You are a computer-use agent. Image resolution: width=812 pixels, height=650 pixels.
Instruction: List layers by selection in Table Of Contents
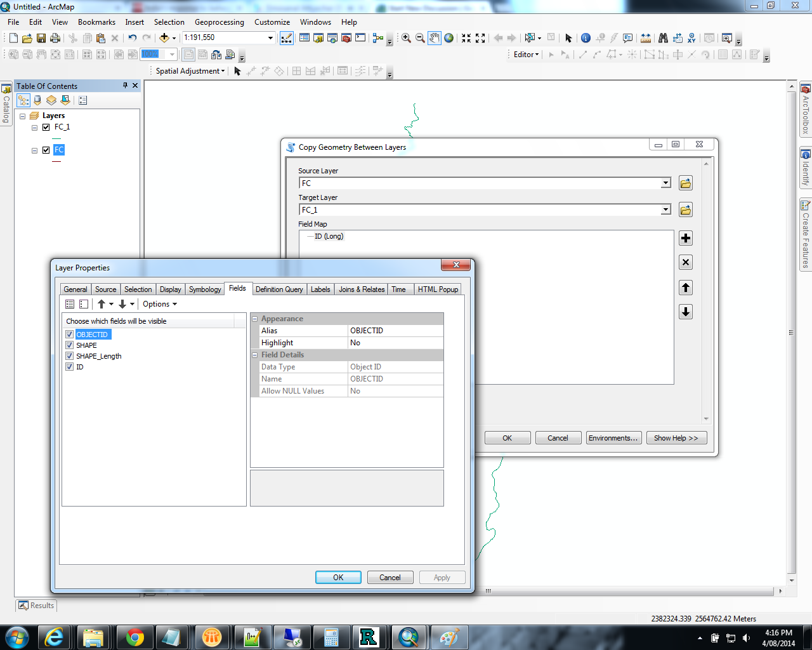(65, 100)
